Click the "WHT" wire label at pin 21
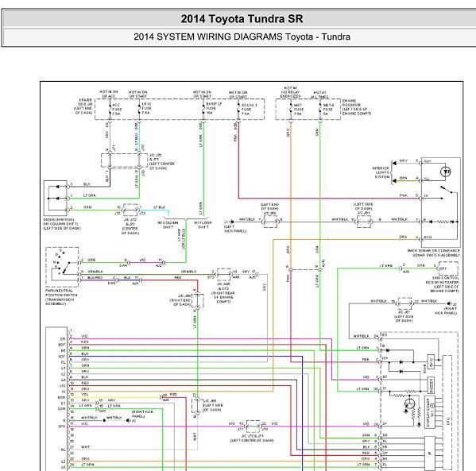476x471 pixels. click(x=86, y=447)
